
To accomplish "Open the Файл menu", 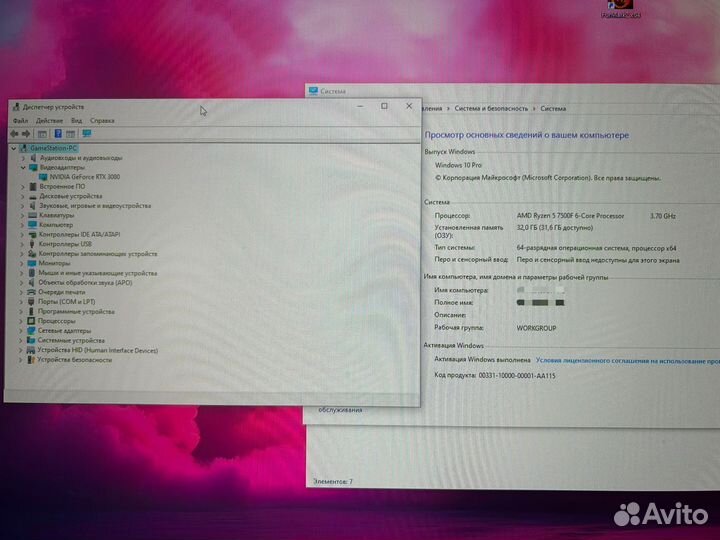I will pyautogui.click(x=20, y=121).
